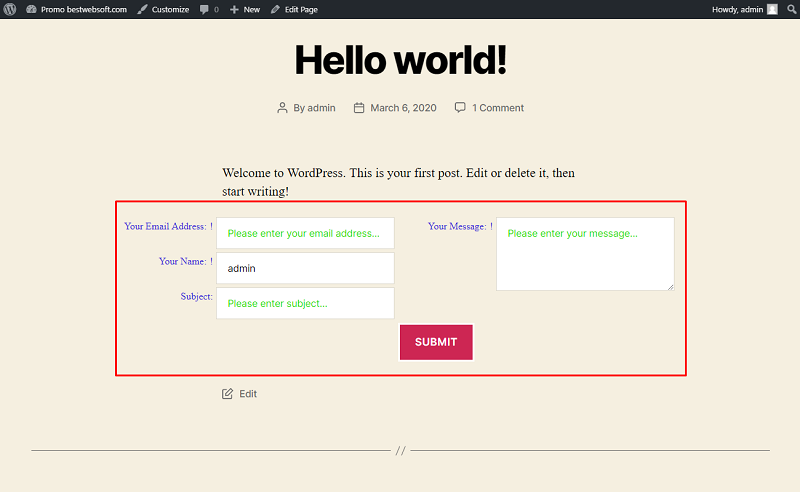Image resolution: width=800 pixels, height=492 pixels.
Task: Focus the Your Message textarea
Action: click(585, 254)
